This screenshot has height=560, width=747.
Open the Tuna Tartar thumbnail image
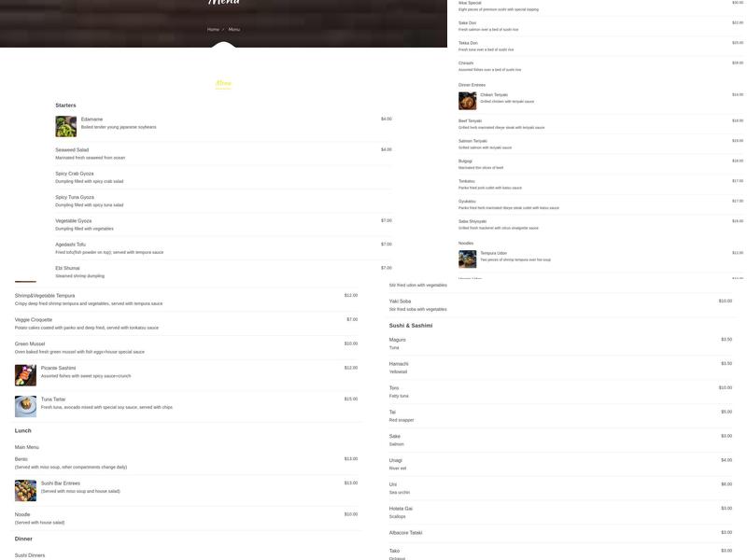25,407
